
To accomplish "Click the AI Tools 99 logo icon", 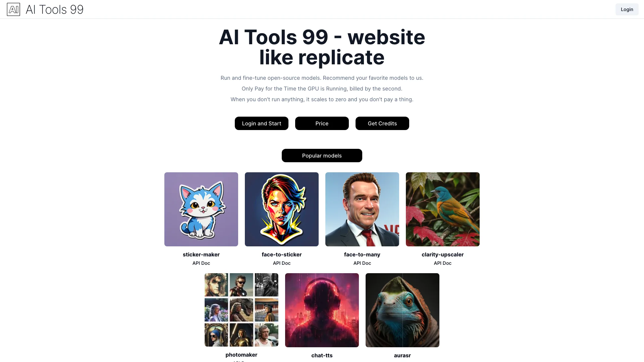I will [13, 9].
